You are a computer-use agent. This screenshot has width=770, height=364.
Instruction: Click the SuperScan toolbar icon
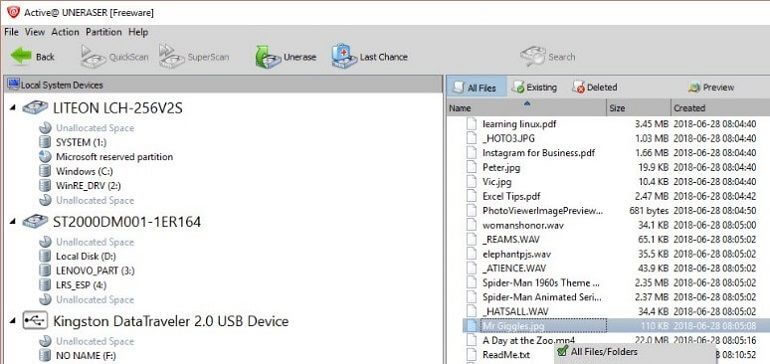(x=172, y=56)
